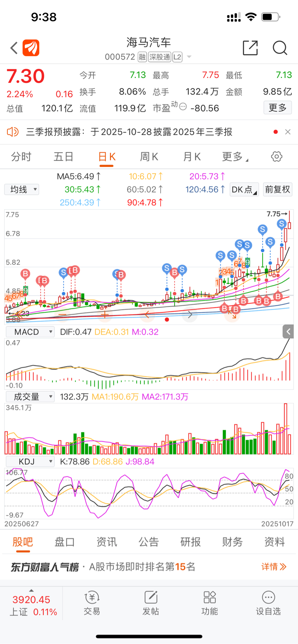Tap the 东方财富人气榜 banner
The width and height of the screenshot is (298, 644).
149,567
